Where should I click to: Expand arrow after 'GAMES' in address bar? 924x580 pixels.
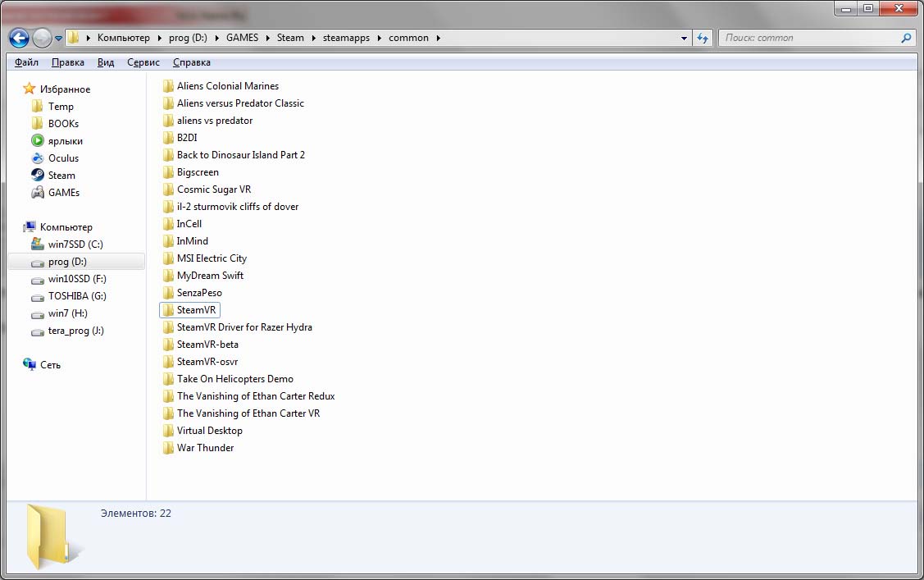267,39
